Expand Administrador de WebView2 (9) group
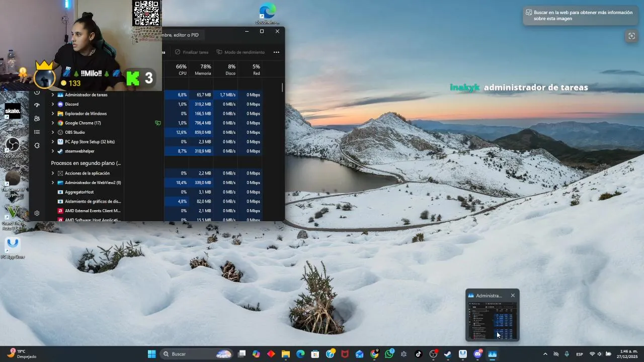The width and height of the screenshot is (644, 362). 53,183
